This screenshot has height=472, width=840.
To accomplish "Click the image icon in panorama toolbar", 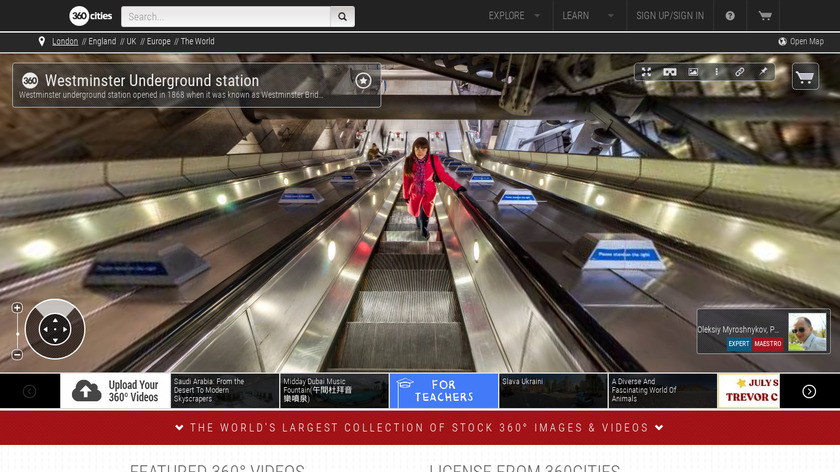I will pos(693,72).
